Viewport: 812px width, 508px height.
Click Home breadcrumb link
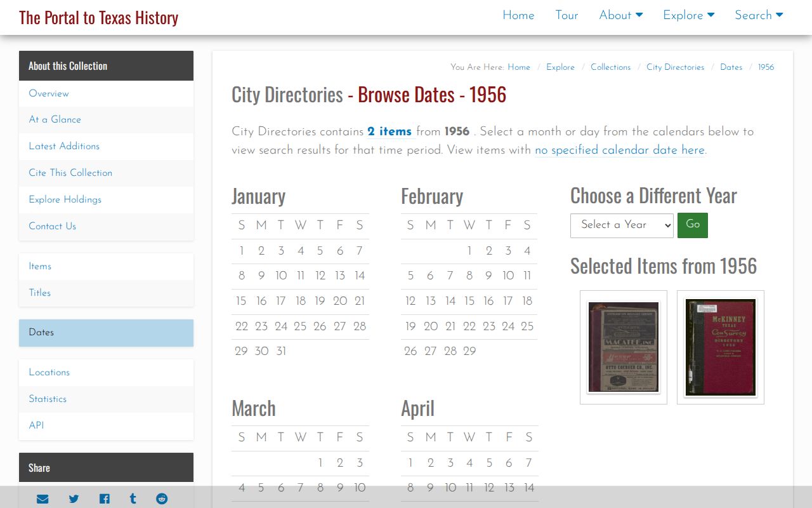pos(519,67)
